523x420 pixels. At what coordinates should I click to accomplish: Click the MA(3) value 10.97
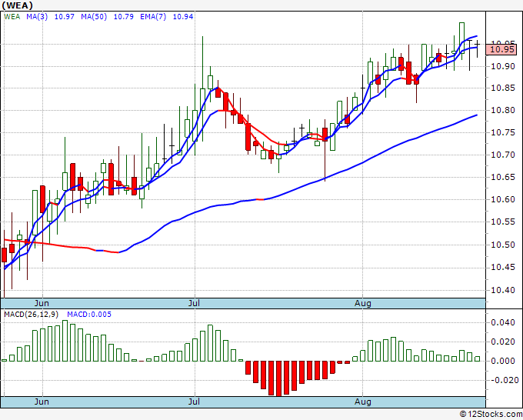65,17
